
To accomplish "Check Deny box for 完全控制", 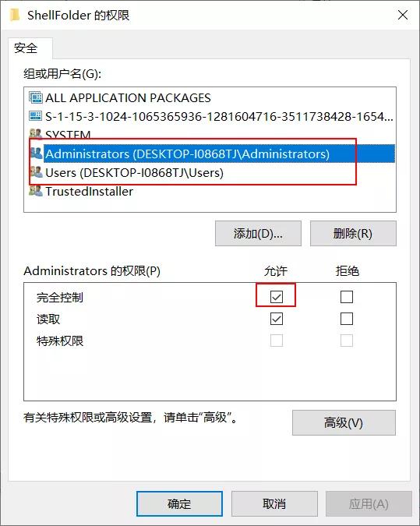I will click(x=347, y=297).
